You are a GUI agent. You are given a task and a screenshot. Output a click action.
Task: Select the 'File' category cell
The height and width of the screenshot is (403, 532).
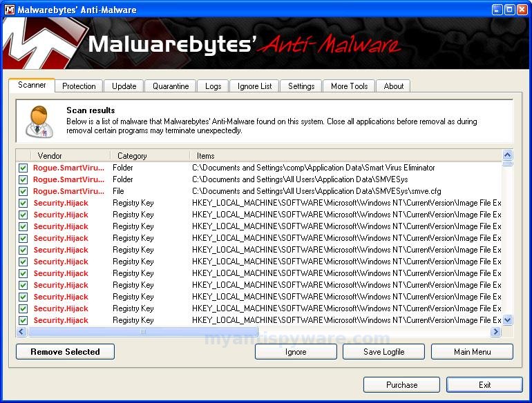[x=118, y=191]
